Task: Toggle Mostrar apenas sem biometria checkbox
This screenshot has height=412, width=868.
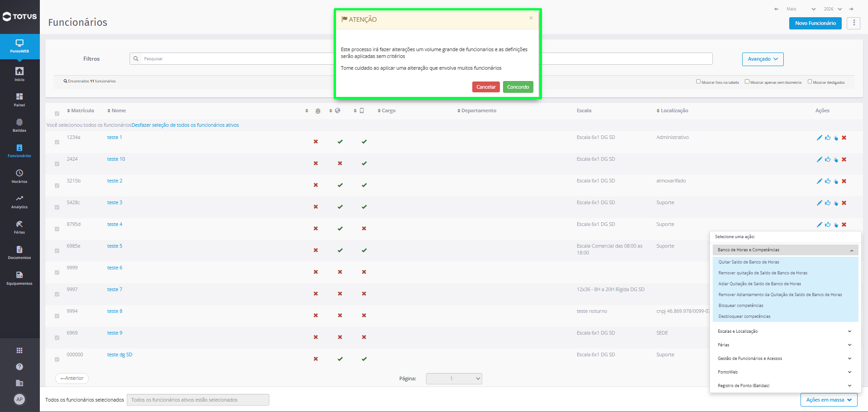Action: tap(747, 82)
